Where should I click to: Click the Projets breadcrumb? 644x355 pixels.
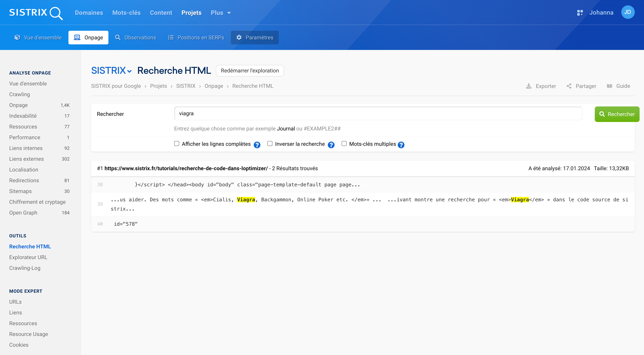click(x=158, y=86)
